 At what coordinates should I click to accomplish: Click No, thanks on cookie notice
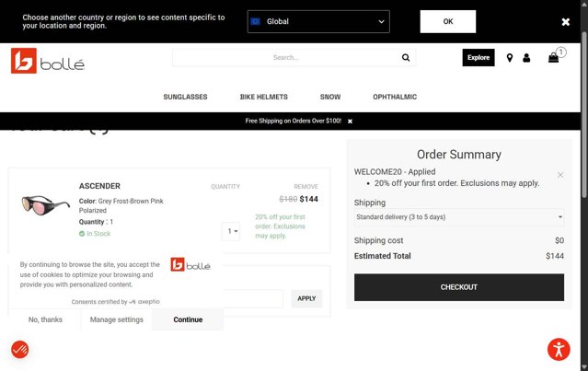pos(45,319)
